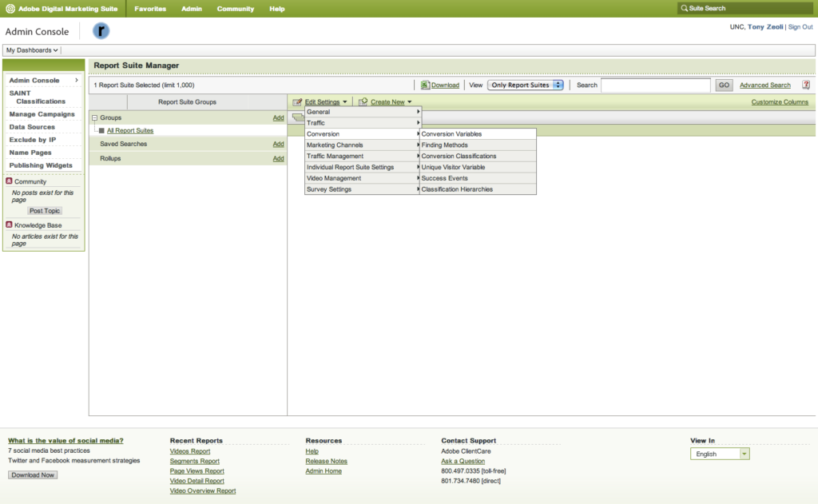Open Publishing Widgets in sidebar

[41, 165]
